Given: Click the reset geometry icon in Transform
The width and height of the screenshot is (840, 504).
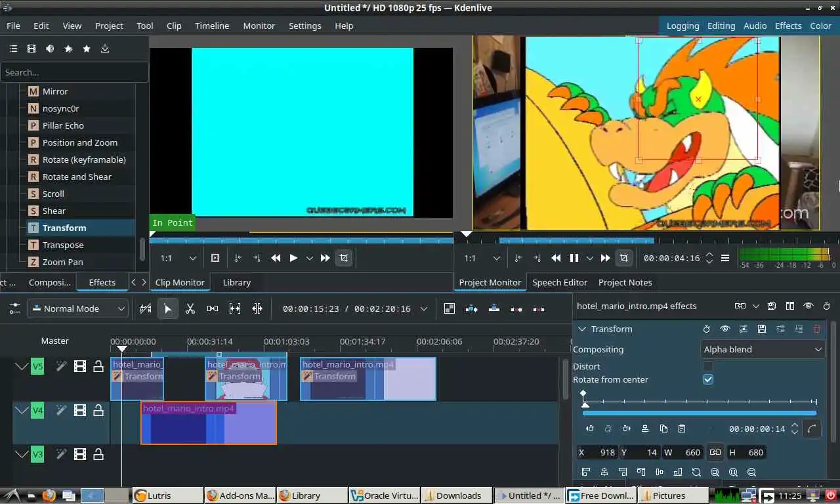Looking at the screenshot, I should click(696, 472).
